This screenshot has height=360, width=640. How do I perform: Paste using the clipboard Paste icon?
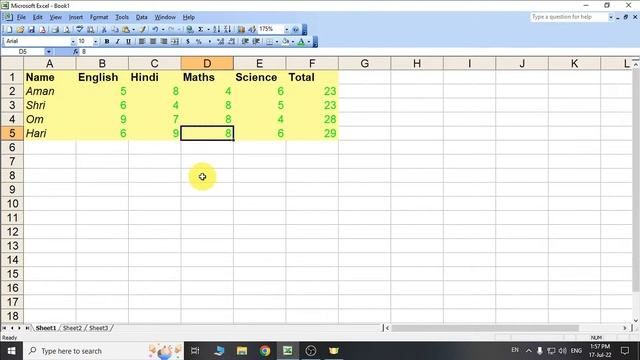(x=126, y=29)
